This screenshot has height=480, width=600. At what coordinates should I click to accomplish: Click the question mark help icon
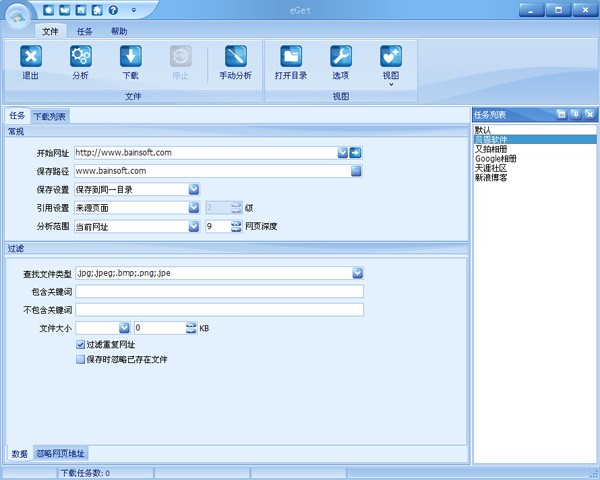113,10
